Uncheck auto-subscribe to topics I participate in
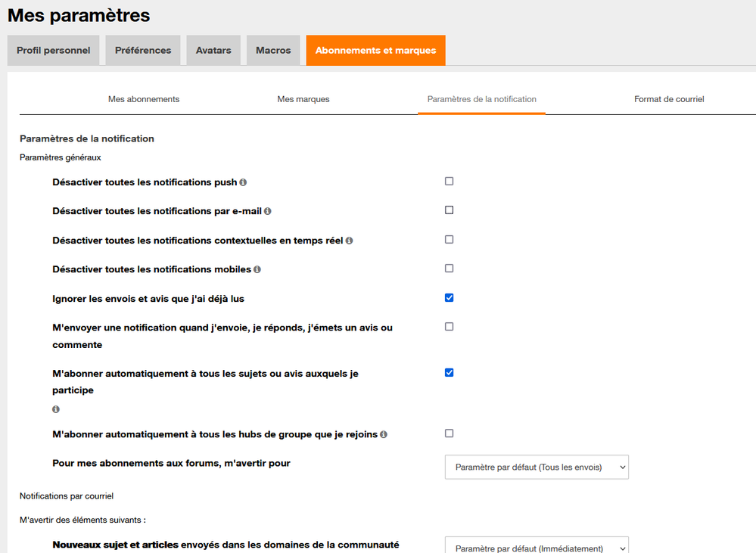Screen dimensions: 756x553 (x=449, y=372)
